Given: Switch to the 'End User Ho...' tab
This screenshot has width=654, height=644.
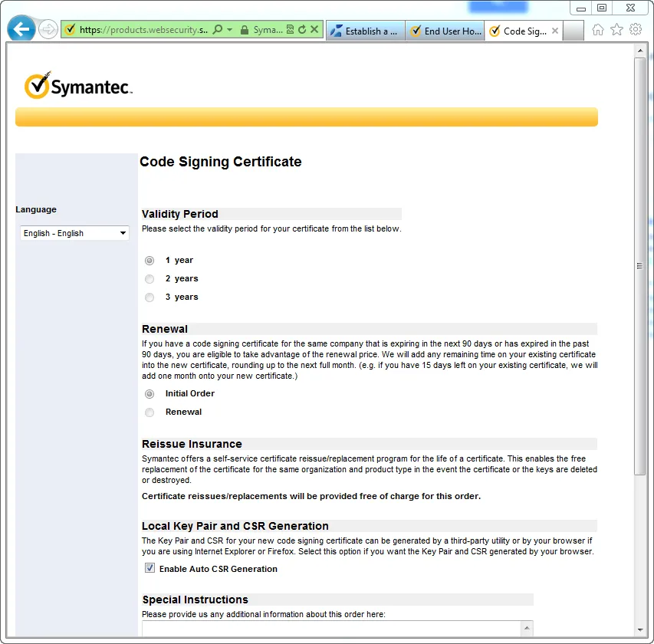Looking at the screenshot, I should (x=445, y=31).
